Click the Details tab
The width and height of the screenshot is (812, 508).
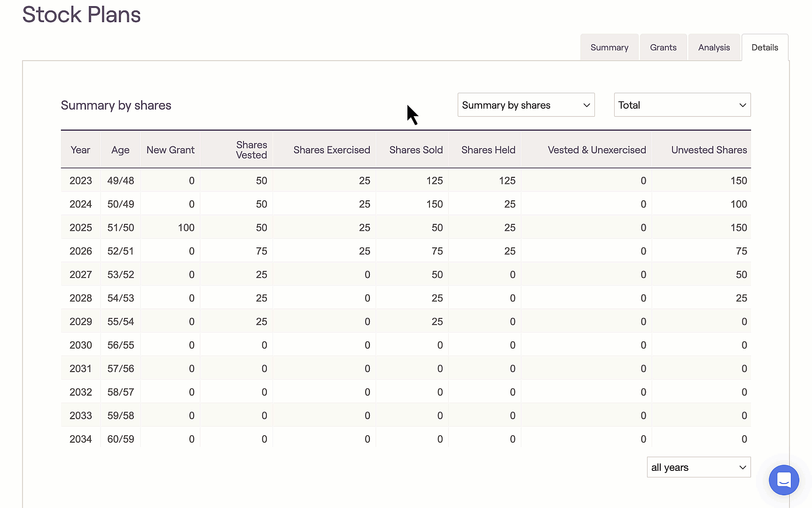tap(764, 48)
